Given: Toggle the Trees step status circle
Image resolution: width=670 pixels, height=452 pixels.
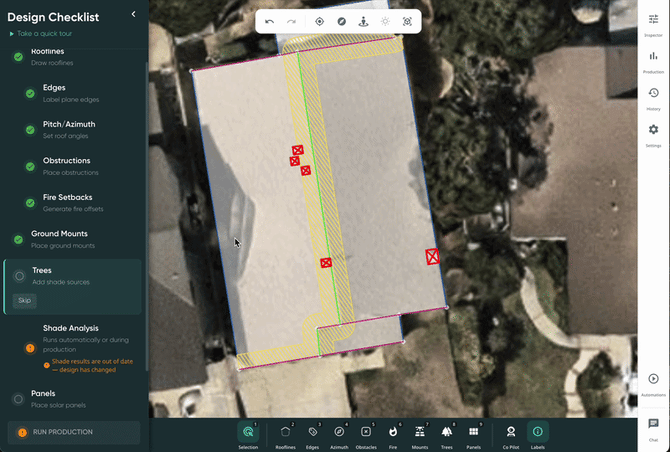Looking at the screenshot, I should [19, 276].
